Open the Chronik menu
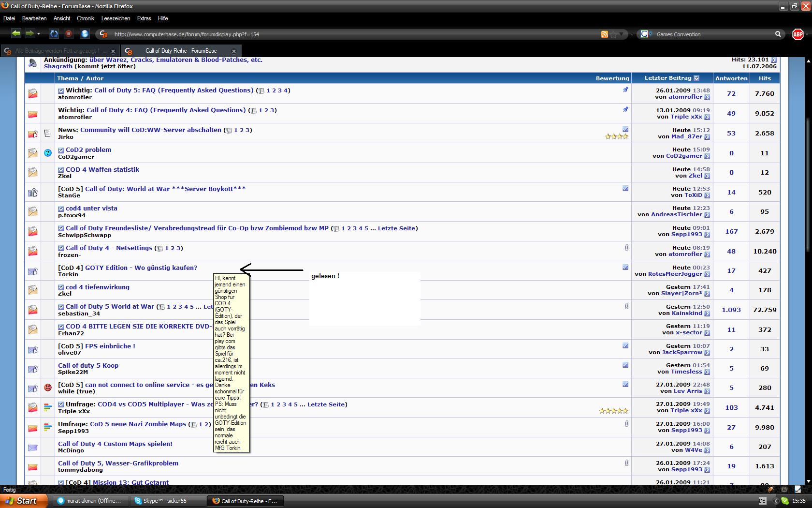 tap(86, 18)
